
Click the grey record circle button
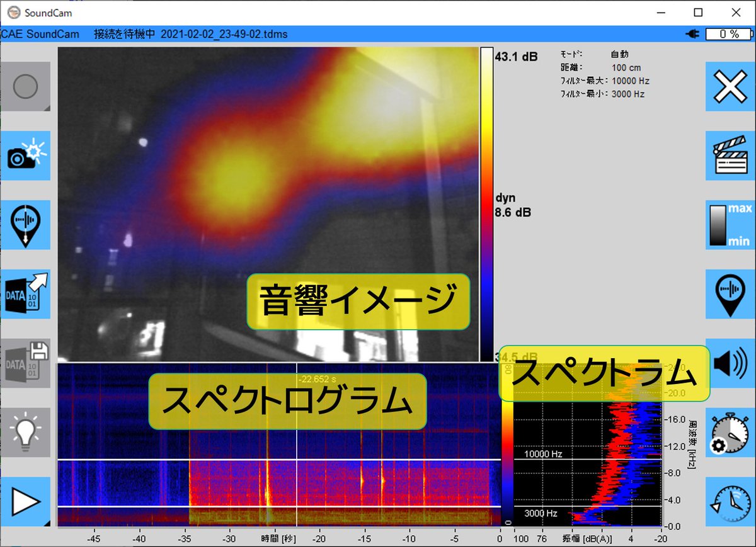[x=25, y=87]
